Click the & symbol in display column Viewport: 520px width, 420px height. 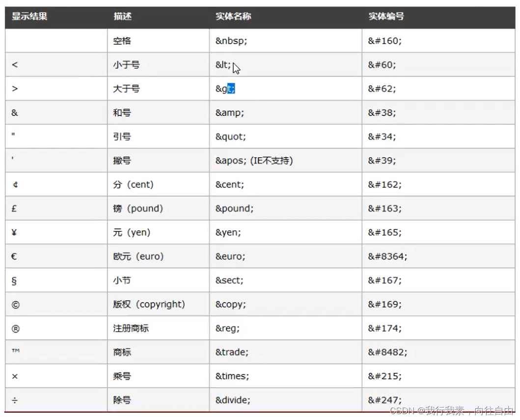click(x=15, y=112)
